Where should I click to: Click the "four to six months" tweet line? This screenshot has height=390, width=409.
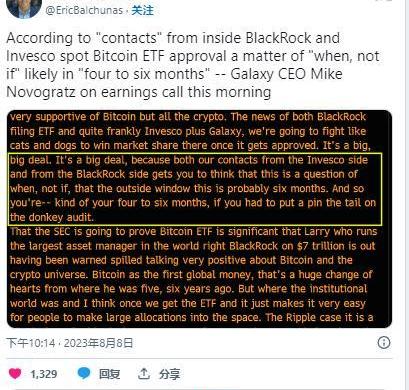click(x=174, y=74)
